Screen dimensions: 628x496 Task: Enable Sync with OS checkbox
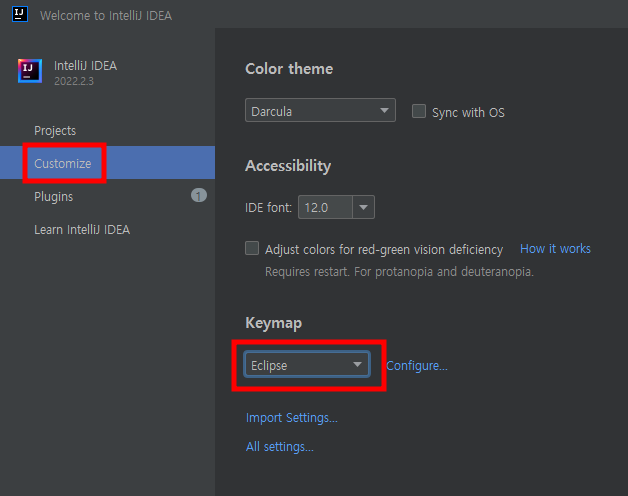coord(419,111)
